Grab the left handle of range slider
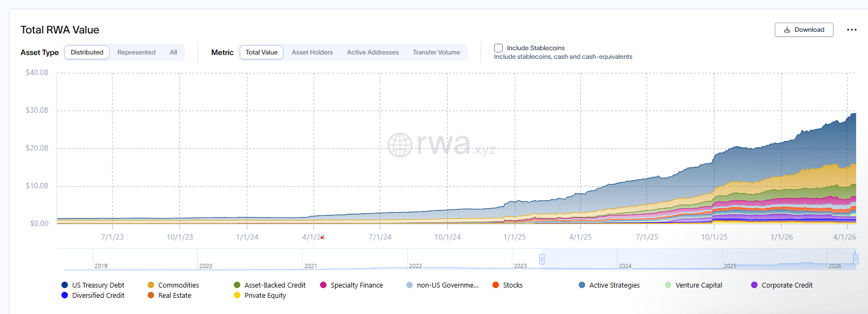Screen dimensions: 868x314 [541, 259]
